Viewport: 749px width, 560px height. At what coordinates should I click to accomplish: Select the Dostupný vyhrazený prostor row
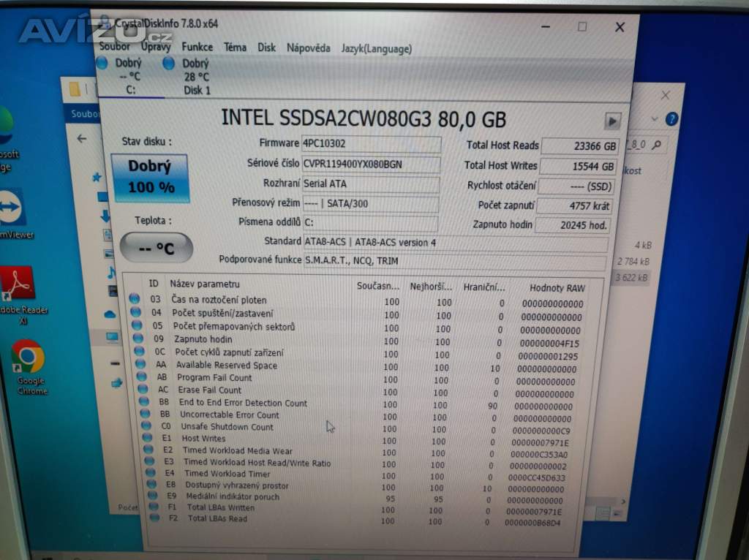pos(356,487)
